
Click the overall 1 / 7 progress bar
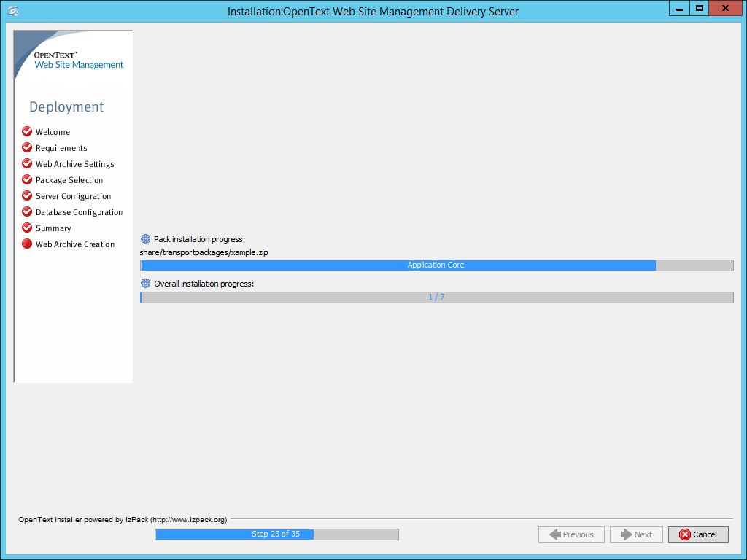click(437, 297)
